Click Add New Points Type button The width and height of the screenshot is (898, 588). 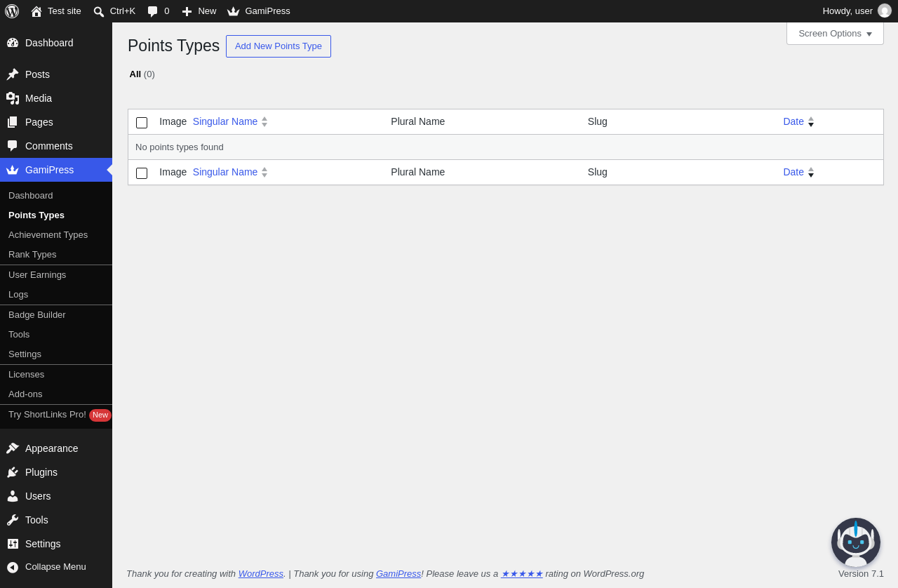(x=279, y=46)
